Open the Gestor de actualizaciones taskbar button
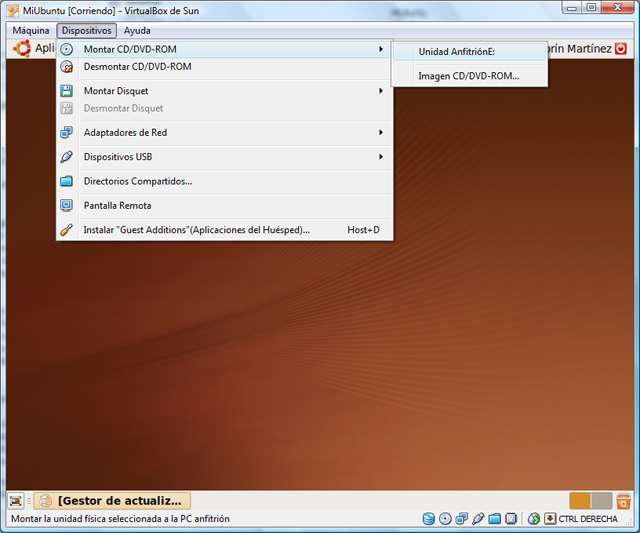The height and width of the screenshot is (533, 640). click(112, 501)
